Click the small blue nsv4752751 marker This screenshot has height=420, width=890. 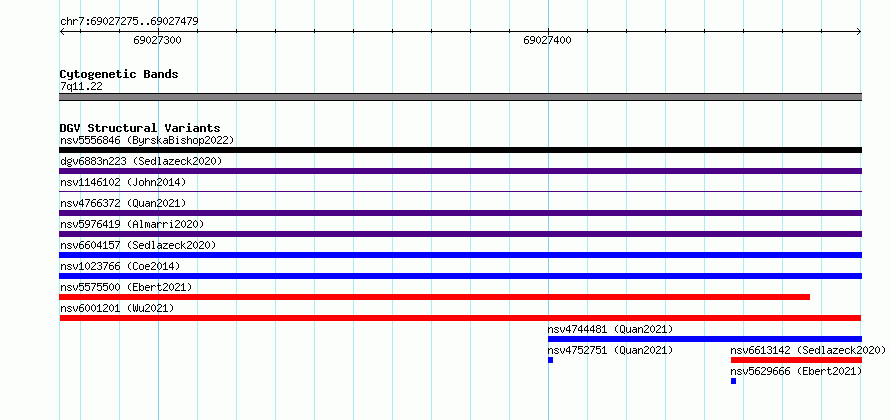[551, 360]
